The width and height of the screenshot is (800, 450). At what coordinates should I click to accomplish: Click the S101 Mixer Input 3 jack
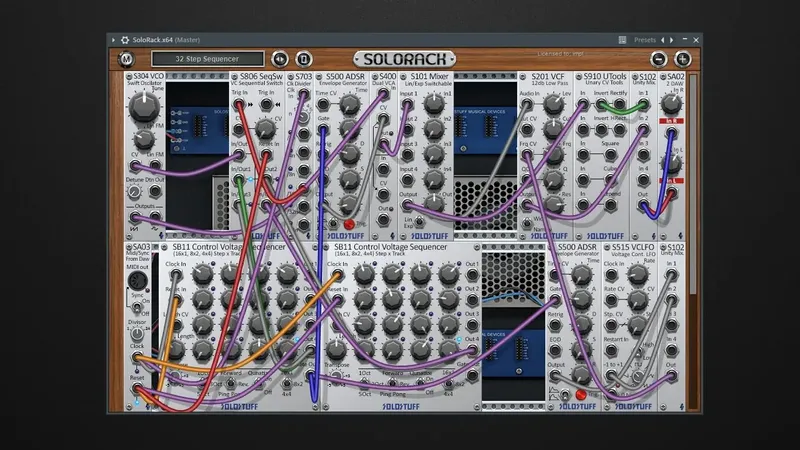pos(407,155)
